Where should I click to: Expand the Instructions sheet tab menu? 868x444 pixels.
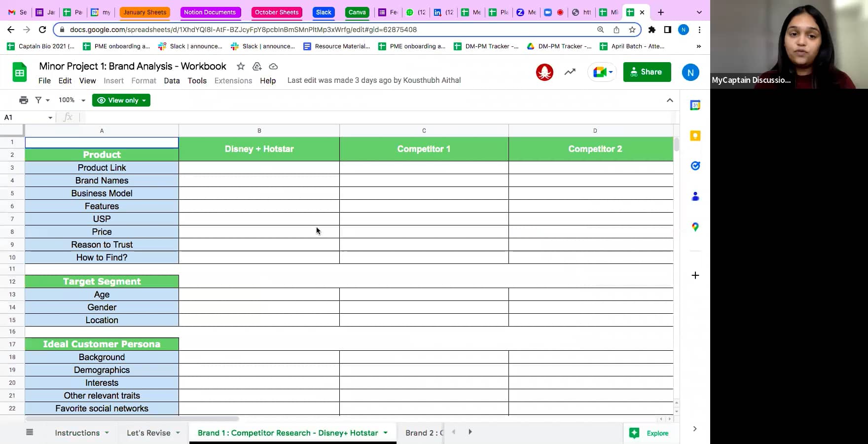tap(107, 433)
